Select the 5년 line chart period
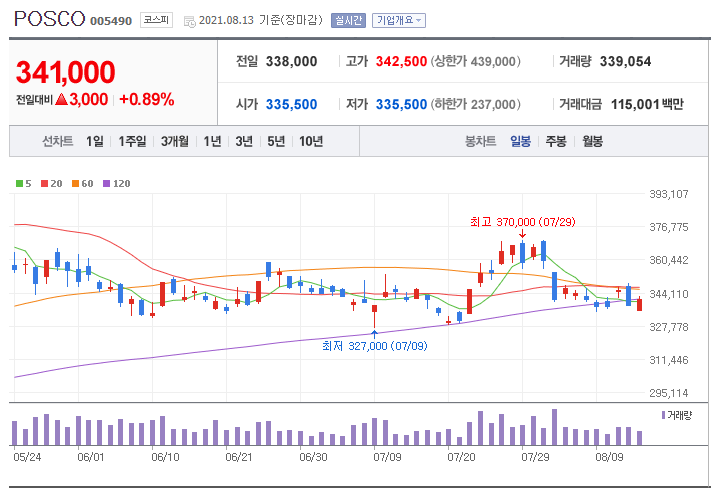This screenshot has width=711, height=488. 276,142
